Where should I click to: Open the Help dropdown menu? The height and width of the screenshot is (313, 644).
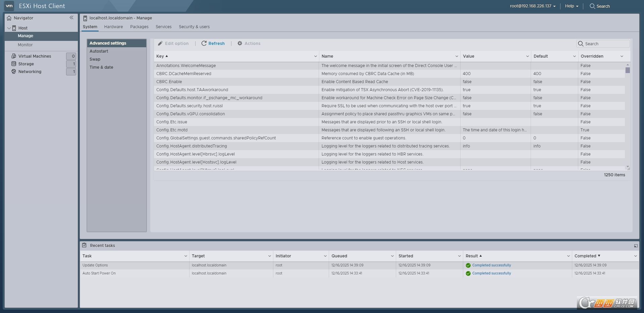(x=572, y=6)
